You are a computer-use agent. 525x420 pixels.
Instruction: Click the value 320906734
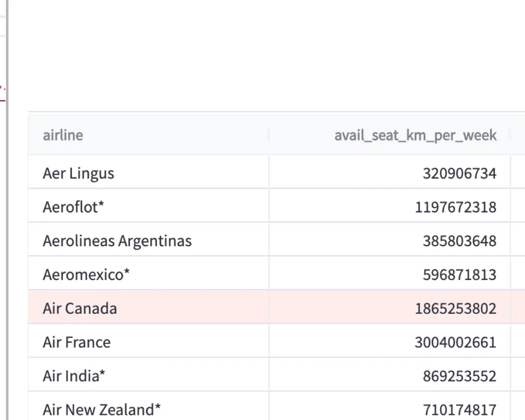(459, 173)
